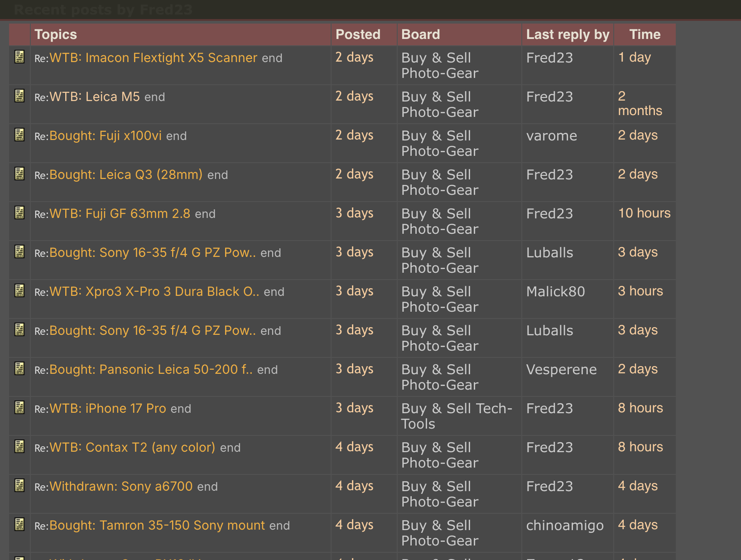Image resolution: width=741 pixels, height=560 pixels.
Task: Click post icon beside Contax T2 topic
Action: 19,446
